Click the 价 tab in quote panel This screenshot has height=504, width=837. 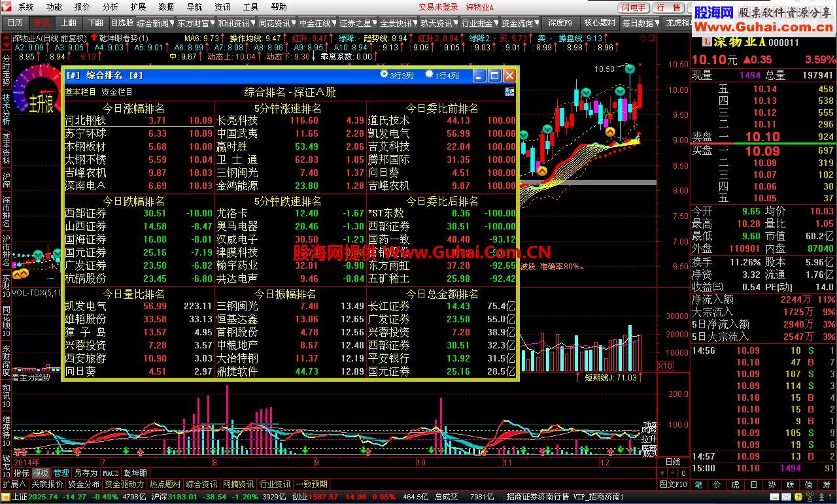tap(717, 484)
